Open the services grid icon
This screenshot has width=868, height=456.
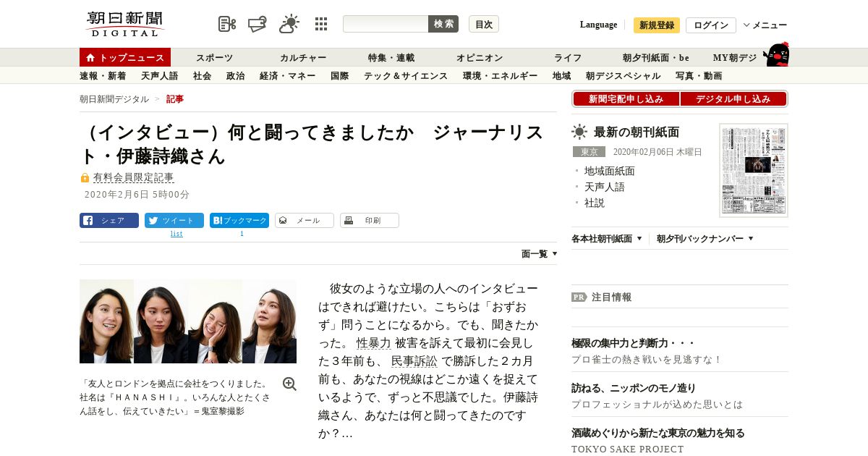point(321,24)
